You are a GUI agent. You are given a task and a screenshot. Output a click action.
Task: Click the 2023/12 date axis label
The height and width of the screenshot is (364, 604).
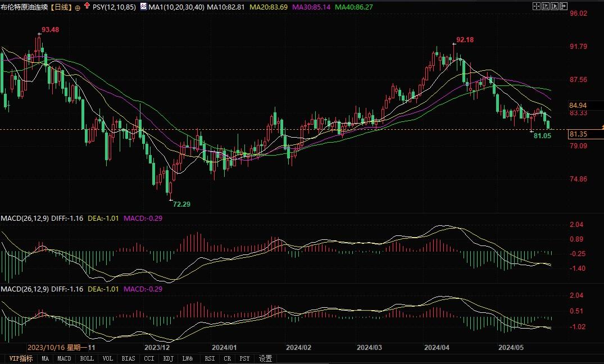(x=157, y=348)
